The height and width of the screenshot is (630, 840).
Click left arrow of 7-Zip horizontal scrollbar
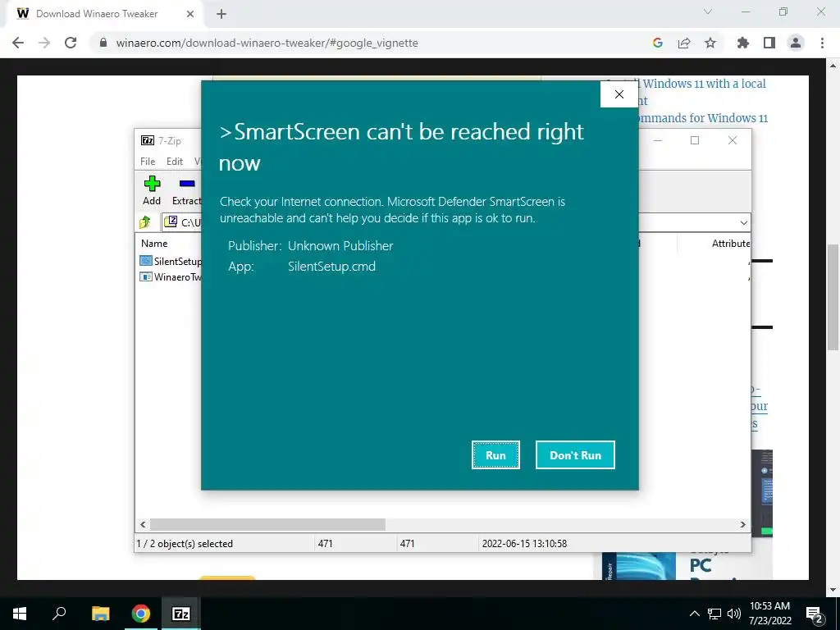tap(143, 524)
